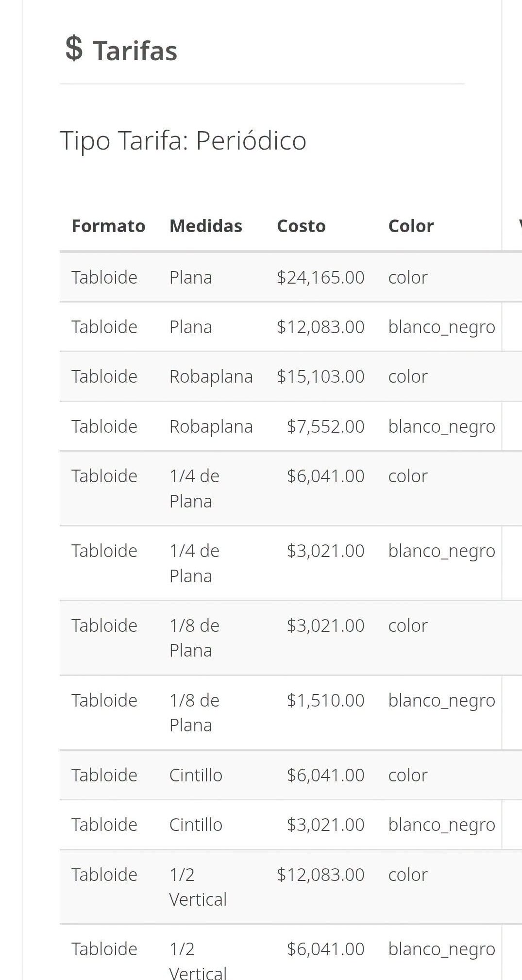Select the 1/8 de Plana color measure cell
The height and width of the screenshot is (980, 522).
194,638
